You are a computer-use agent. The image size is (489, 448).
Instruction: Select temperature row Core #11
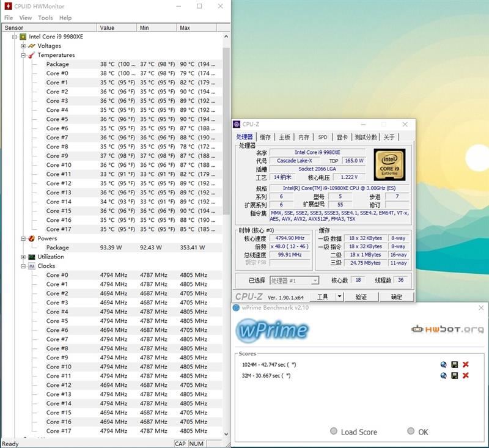pyautogui.click(x=133, y=174)
